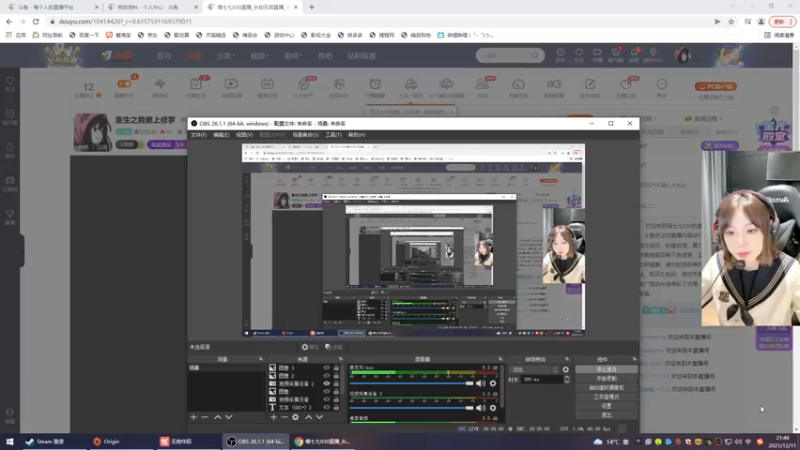Open Steam from the taskbar

45,441
